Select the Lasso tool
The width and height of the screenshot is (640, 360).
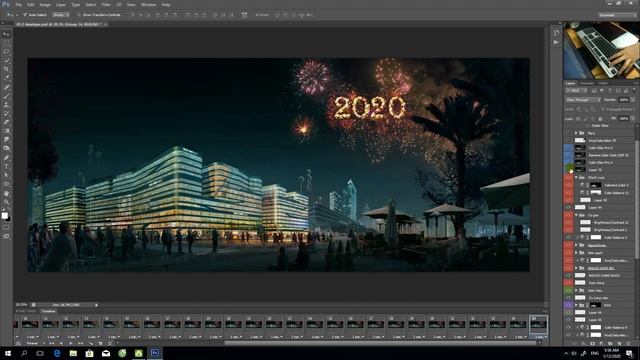(6, 52)
